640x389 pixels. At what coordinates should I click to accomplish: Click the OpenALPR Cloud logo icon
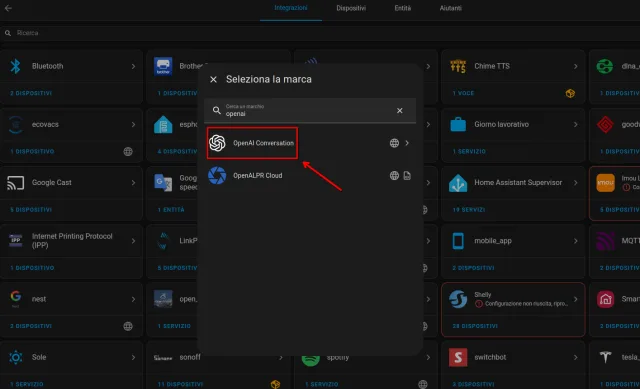coord(217,176)
